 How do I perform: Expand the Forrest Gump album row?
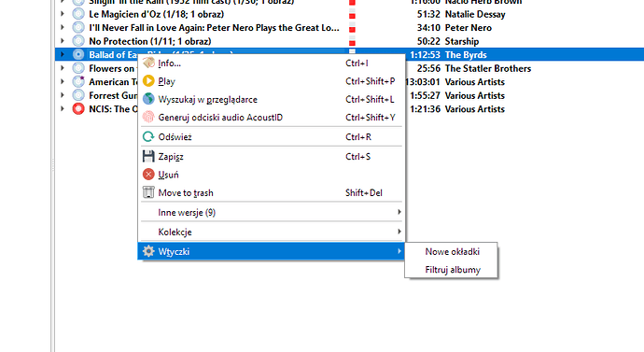click(62, 95)
